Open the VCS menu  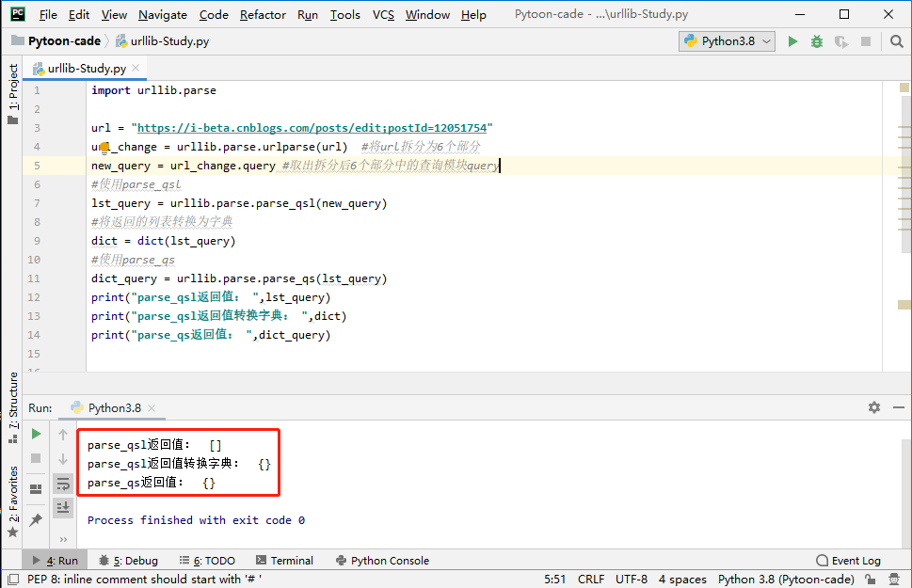coord(383,14)
